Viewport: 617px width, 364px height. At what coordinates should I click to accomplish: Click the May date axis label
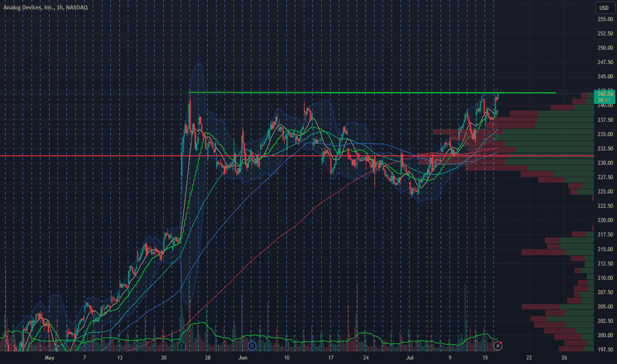49,357
